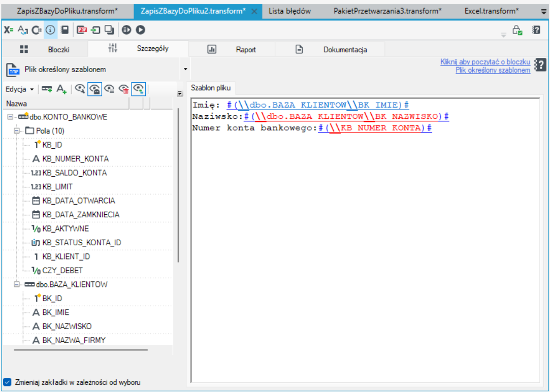The height and width of the screenshot is (392, 550).
Task: Uncheck Zmieniaj zakładki w zależności od wyboru
Action: pyautogui.click(x=7, y=382)
